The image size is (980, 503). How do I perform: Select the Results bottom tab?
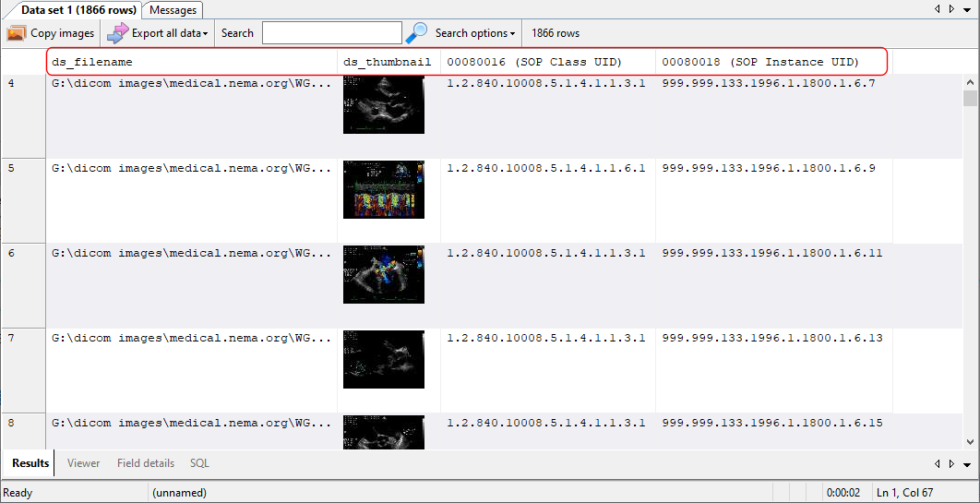coord(30,463)
